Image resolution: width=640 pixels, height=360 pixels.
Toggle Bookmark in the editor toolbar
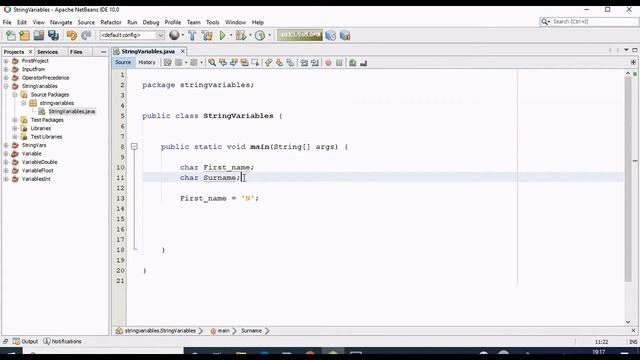point(290,62)
